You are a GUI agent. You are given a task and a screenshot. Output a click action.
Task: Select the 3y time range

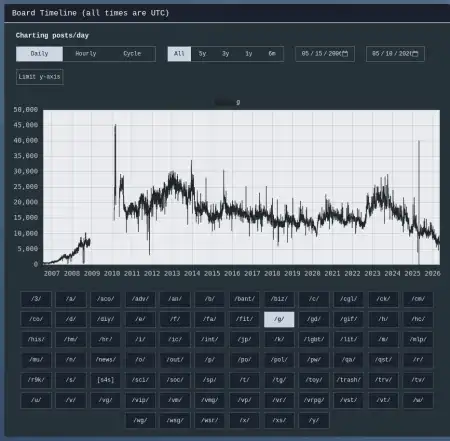(x=226, y=54)
